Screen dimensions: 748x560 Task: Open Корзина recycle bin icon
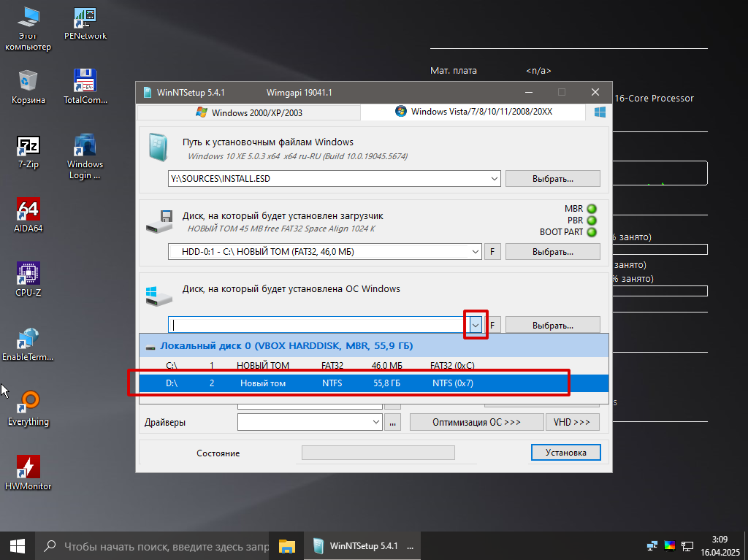(28, 88)
